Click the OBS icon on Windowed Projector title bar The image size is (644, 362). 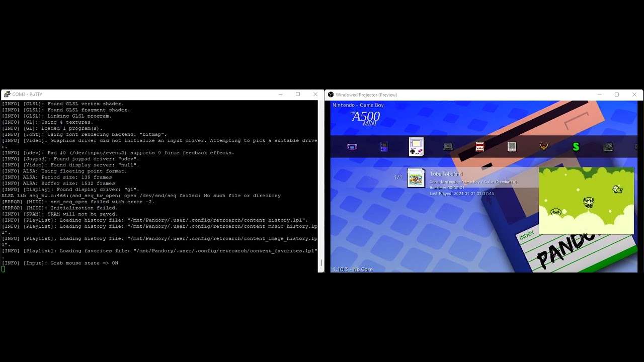point(331,95)
